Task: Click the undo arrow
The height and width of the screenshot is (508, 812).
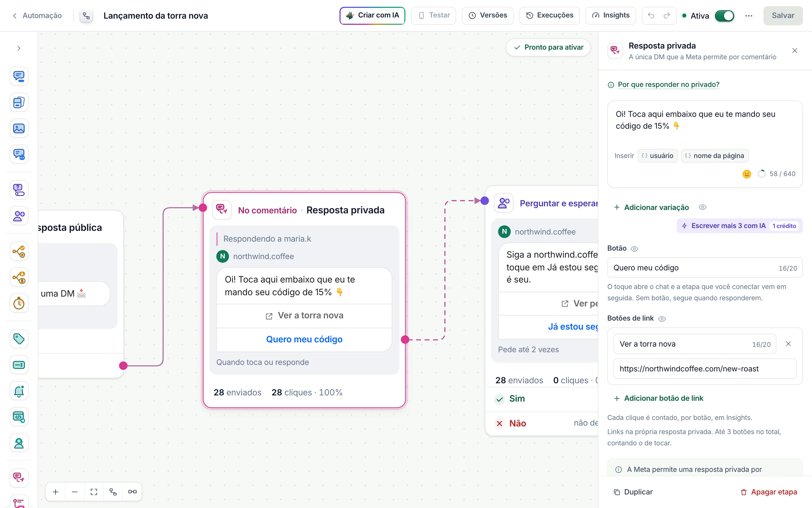Action: (651, 16)
